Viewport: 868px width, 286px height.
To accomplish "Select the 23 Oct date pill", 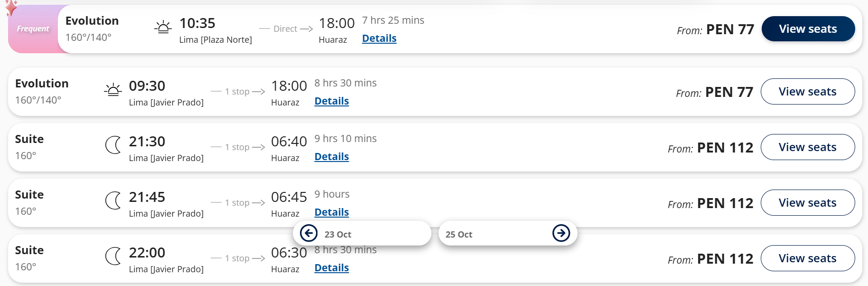I will pos(362,233).
